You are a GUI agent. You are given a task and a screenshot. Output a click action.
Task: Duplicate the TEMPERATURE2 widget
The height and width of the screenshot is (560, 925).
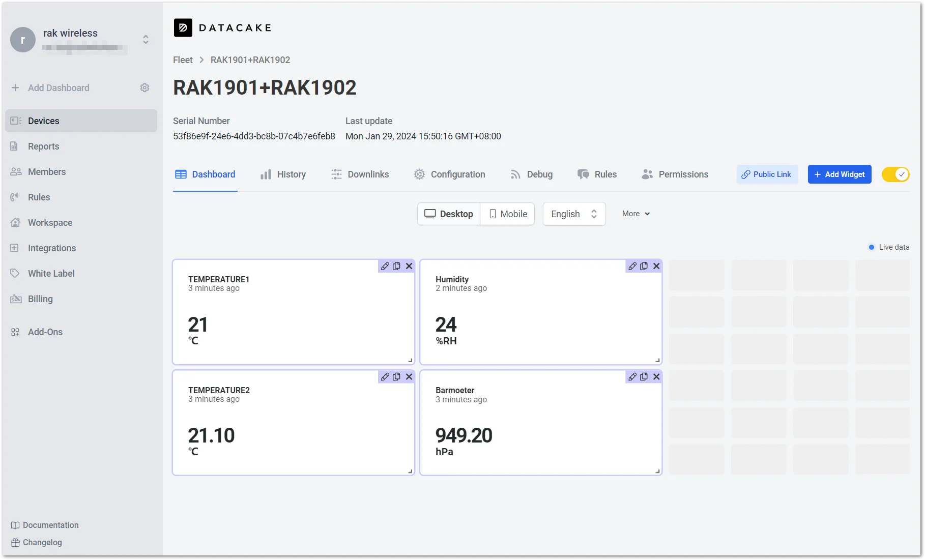point(397,377)
